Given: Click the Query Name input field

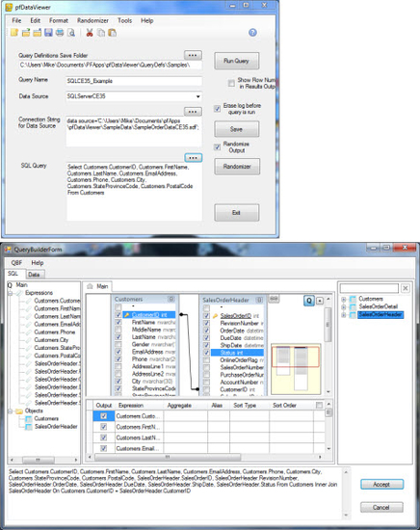Looking at the screenshot, I should click(134, 81).
